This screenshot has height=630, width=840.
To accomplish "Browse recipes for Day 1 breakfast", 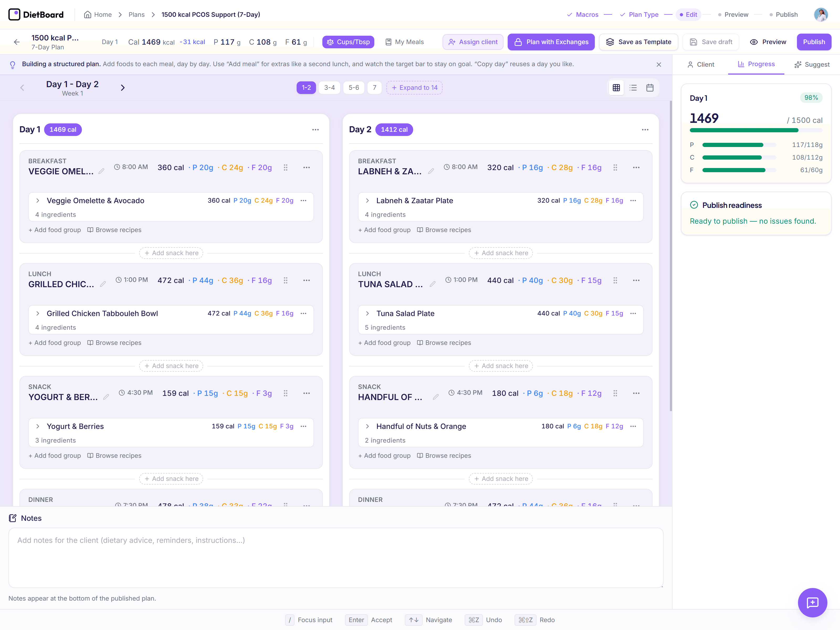I will pos(114,230).
